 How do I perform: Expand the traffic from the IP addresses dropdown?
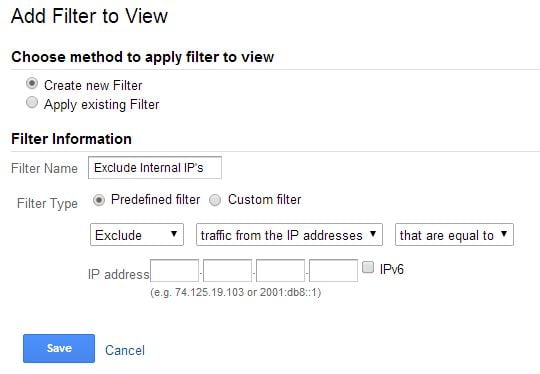289,235
